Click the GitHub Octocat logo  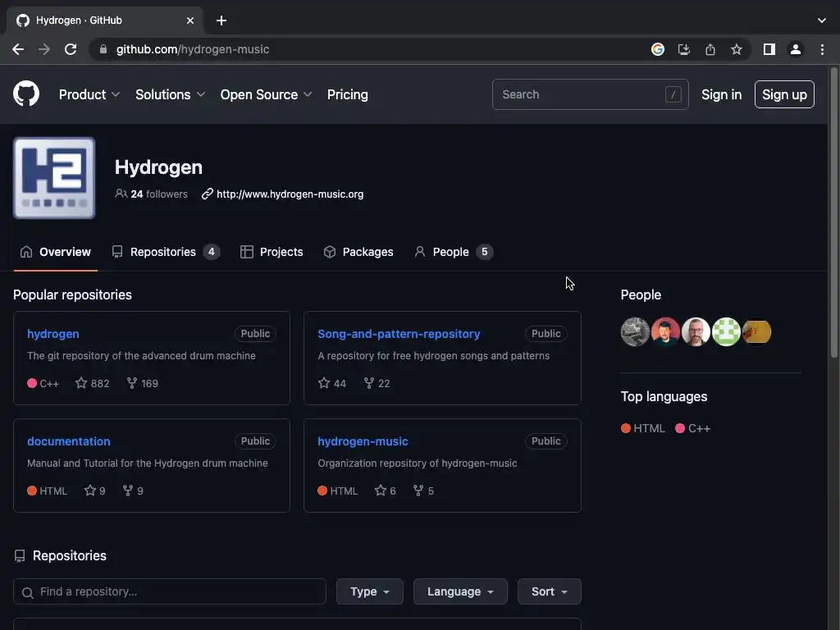pos(26,94)
